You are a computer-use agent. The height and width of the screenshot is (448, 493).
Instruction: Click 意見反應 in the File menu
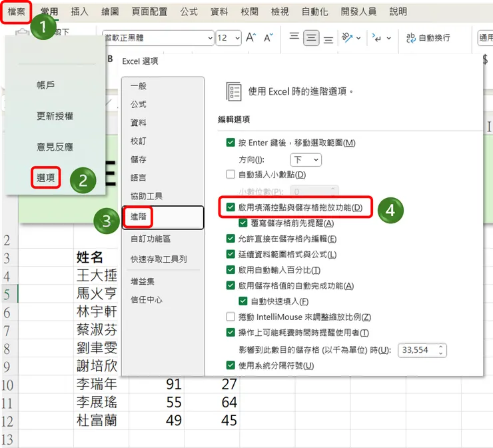tap(55, 147)
